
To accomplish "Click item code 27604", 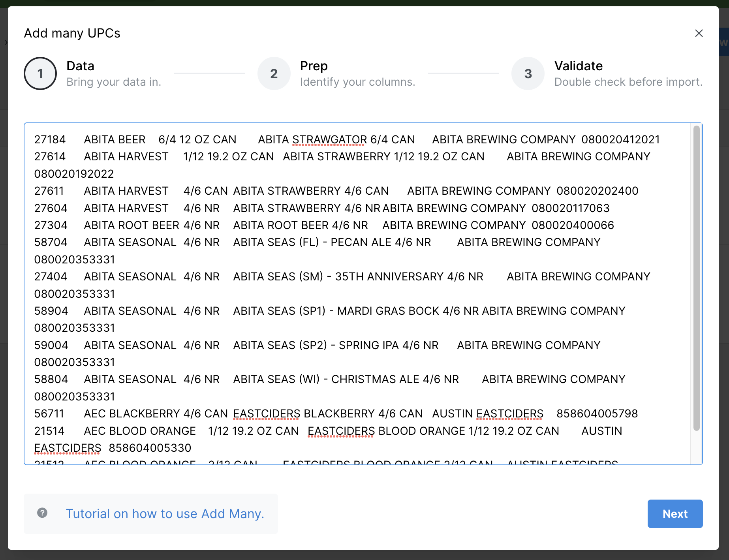I will pos(51,208).
